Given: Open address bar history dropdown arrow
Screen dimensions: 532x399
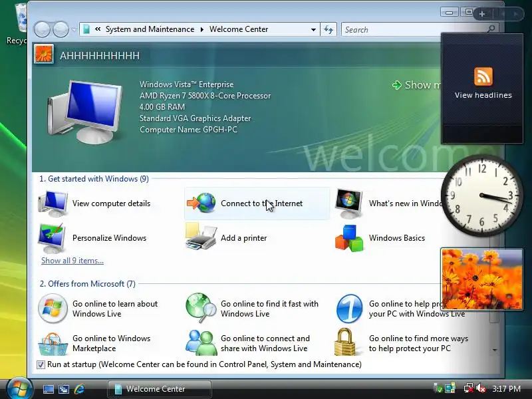Looking at the screenshot, I should (x=313, y=29).
